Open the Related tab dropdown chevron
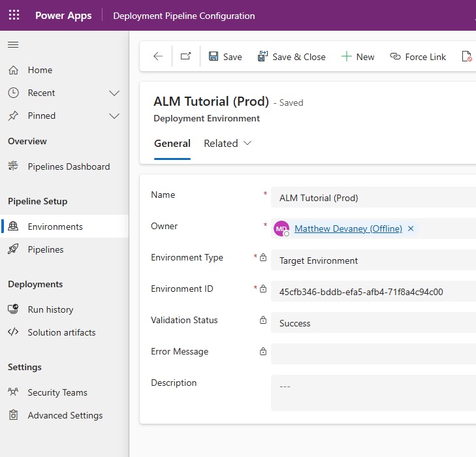This screenshot has height=457, width=476. 247,143
